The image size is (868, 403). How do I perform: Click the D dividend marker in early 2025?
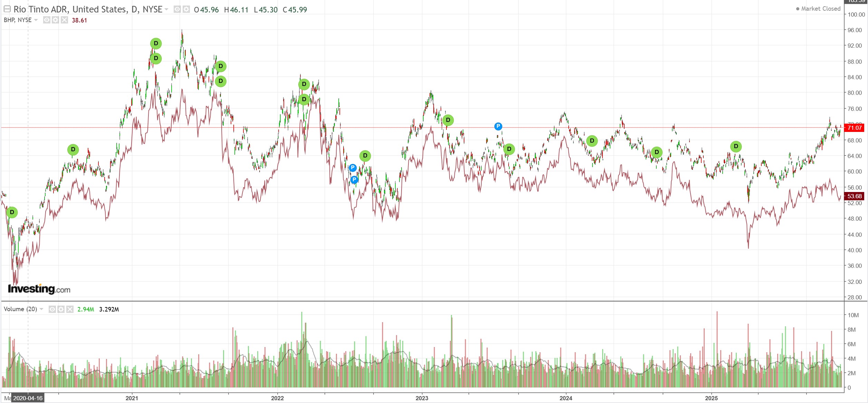[736, 146]
